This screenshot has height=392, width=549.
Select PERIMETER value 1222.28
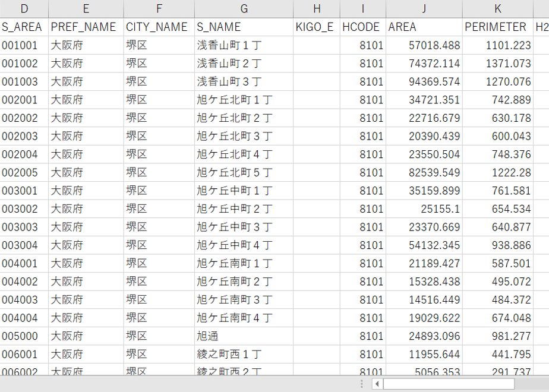coord(498,173)
